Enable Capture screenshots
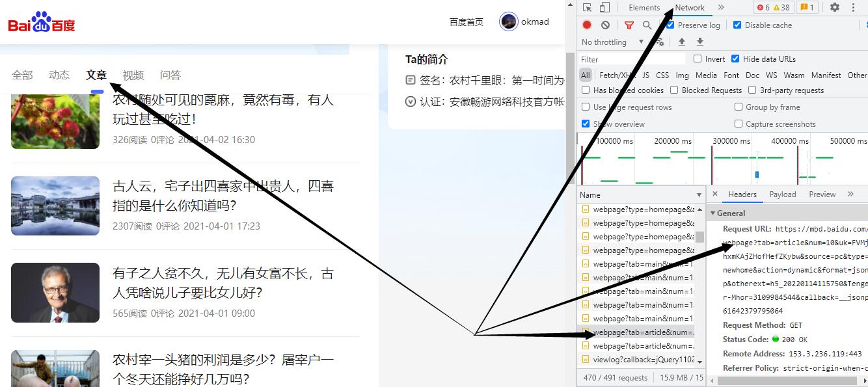This screenshot has height=387, width=868. 739,124
